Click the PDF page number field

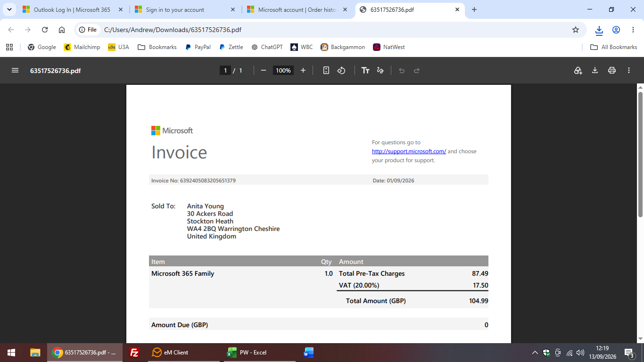[225, 70]
